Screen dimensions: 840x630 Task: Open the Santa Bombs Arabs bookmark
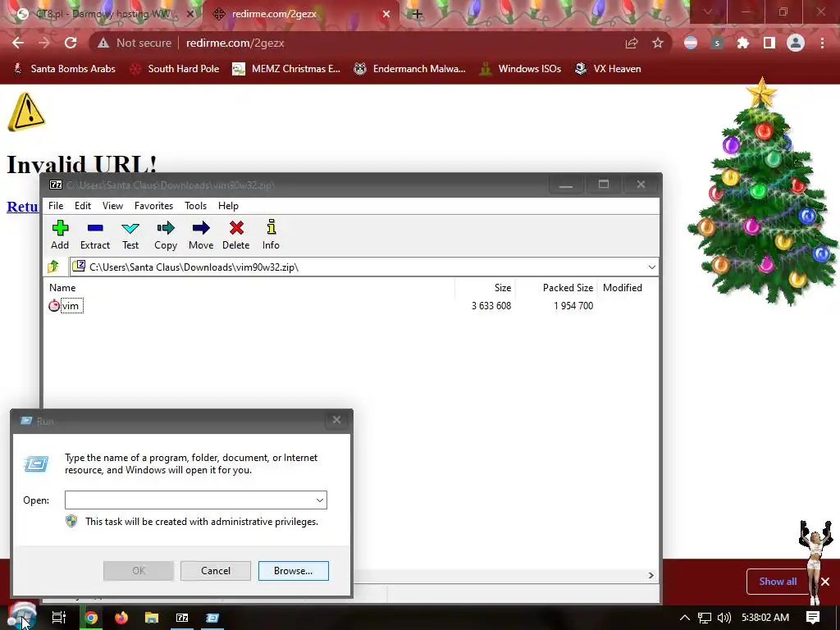(x=64, y=69)
